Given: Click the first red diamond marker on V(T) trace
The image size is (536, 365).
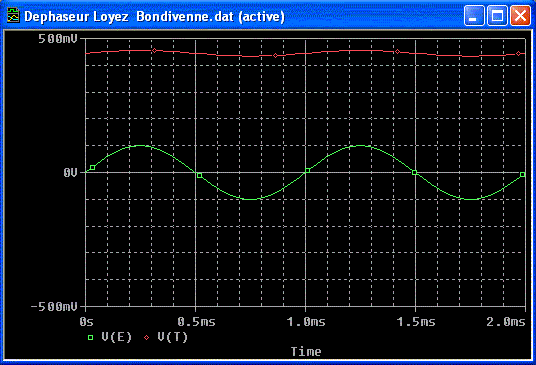Looking at the screenshot, I should [x=155, y=51].
